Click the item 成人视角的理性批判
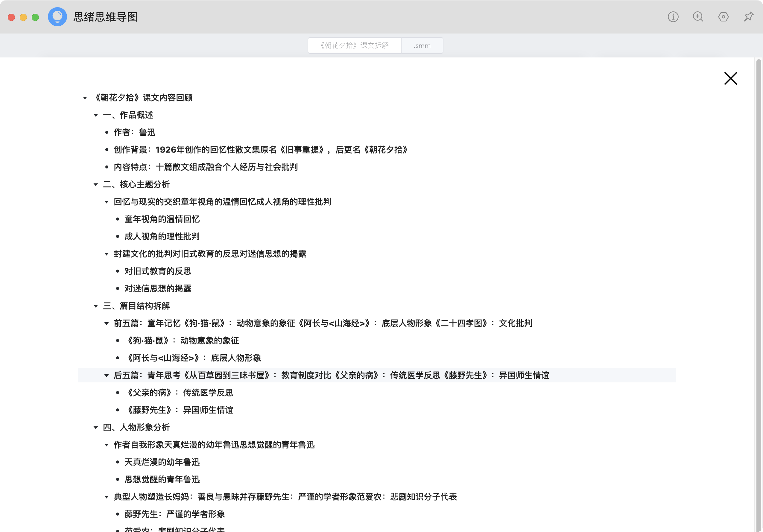The height and width of the screenshot is (532, 763). tap(162, 236)
